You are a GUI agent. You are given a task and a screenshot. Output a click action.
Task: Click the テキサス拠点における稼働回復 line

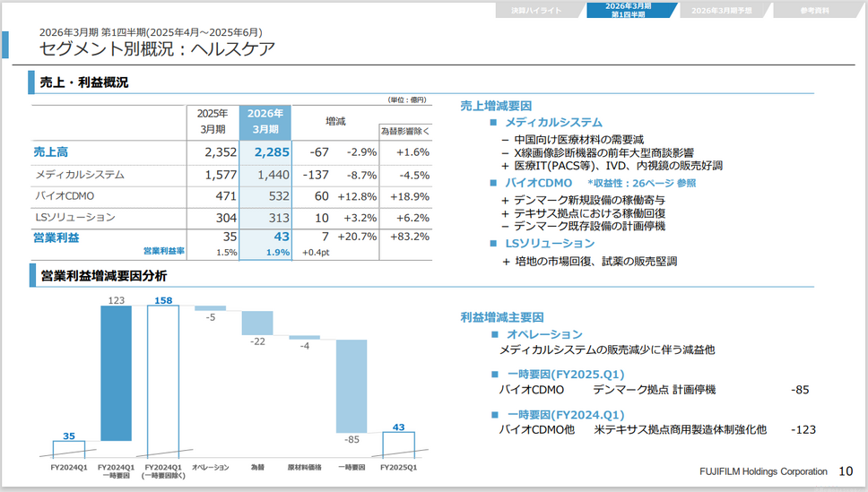589,213
